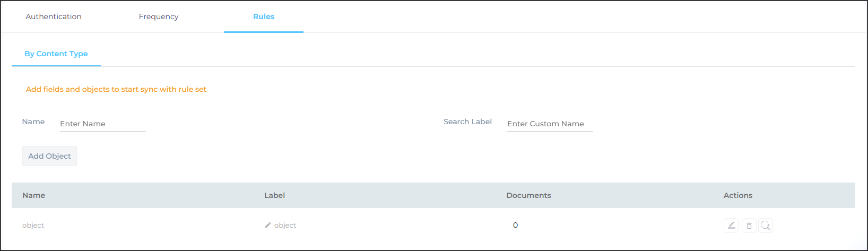The image size is (868, 251).
Task: Open the Authentication tab
Action: (x=54, y=16)
